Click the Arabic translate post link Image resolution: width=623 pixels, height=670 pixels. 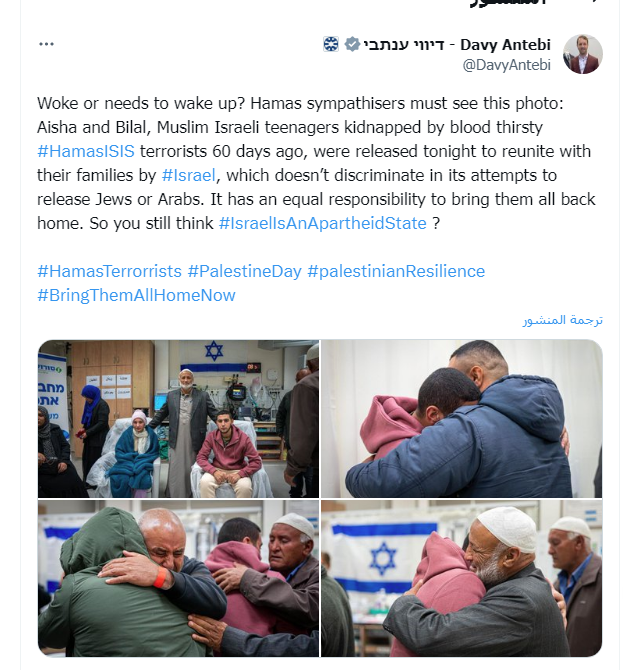pos(562,320)
